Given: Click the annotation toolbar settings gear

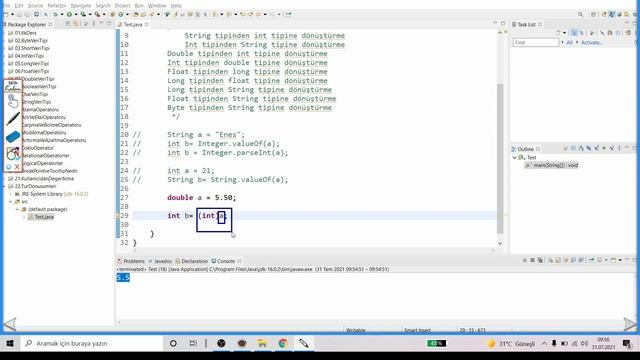Looking at the screenshot, I should [9, 167].
